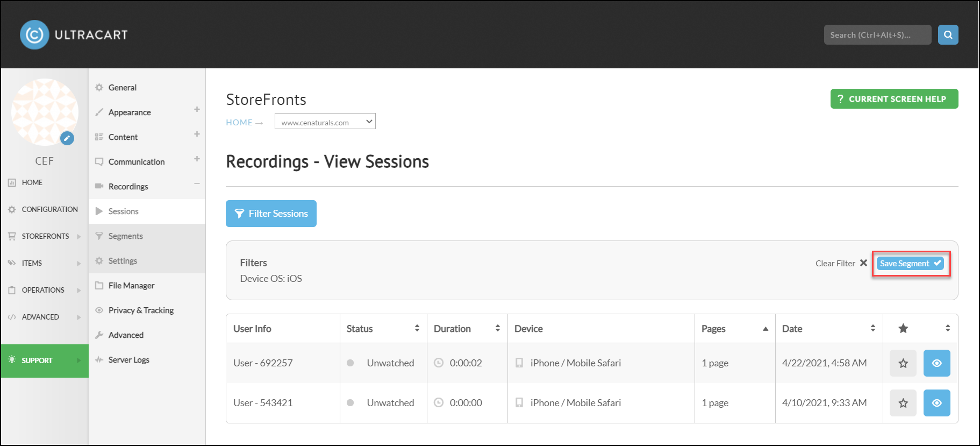Click the Filter Sessions button

271,214
